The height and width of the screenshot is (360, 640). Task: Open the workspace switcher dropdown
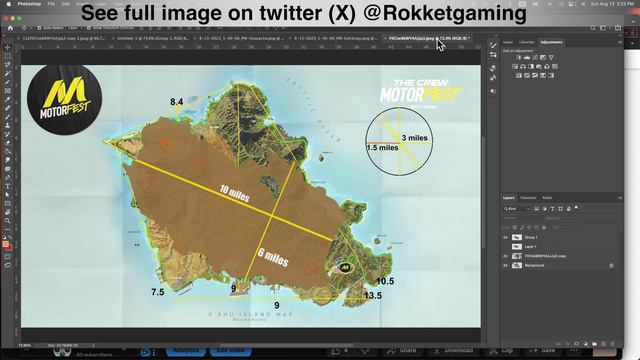[x=603, y=28]
